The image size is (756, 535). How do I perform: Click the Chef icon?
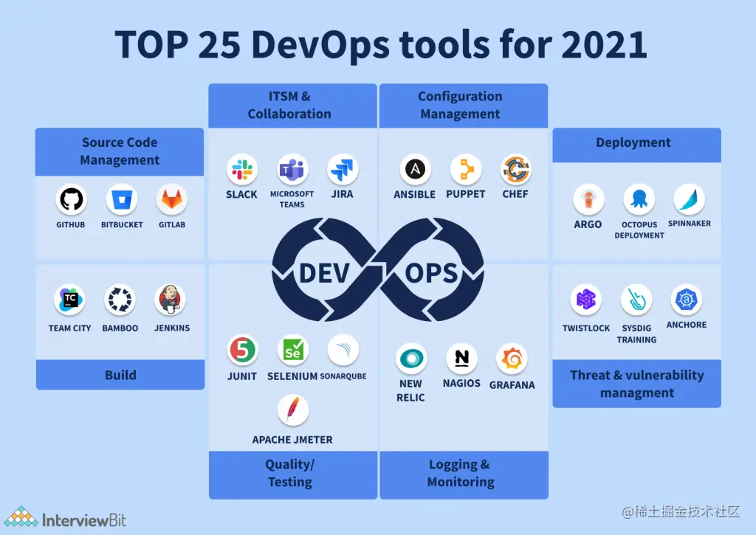coord(516,170)
